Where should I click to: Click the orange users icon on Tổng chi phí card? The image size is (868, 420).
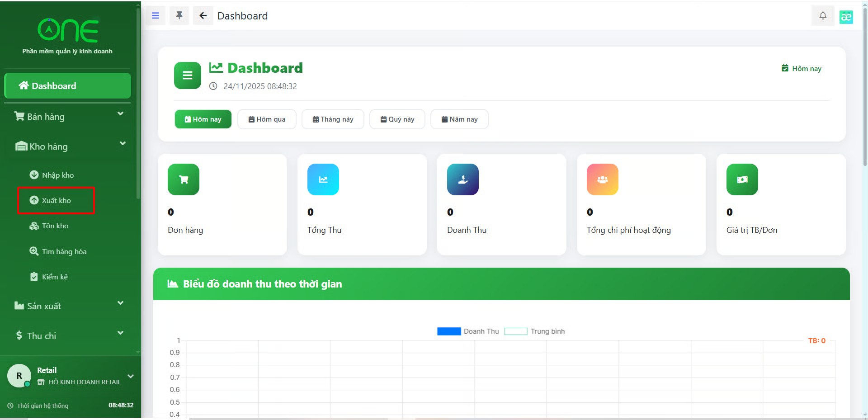tap(602, 179)
